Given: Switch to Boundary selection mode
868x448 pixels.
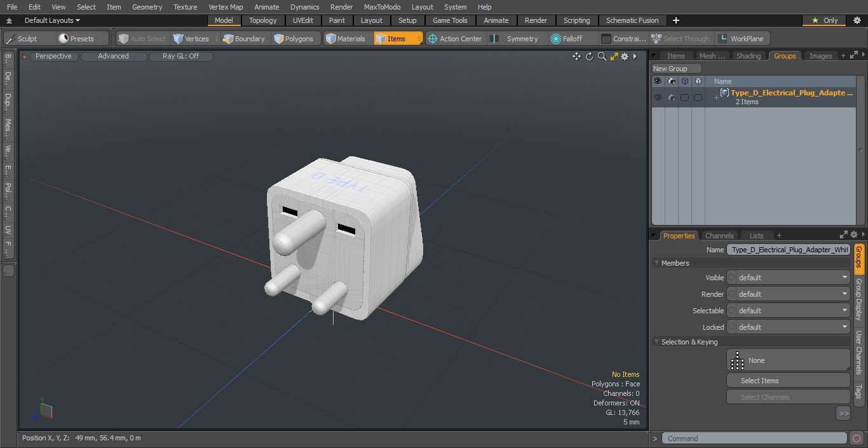Looking at the screenshot, I should click(244, 39).
